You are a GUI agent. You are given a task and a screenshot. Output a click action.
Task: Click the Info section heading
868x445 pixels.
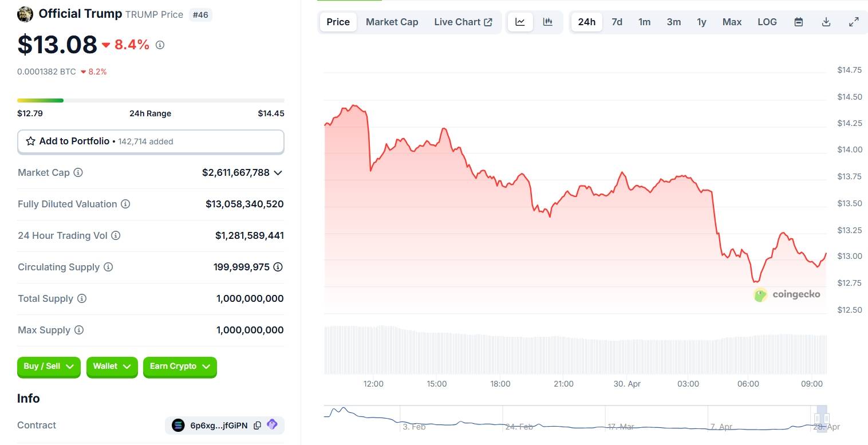29,398
